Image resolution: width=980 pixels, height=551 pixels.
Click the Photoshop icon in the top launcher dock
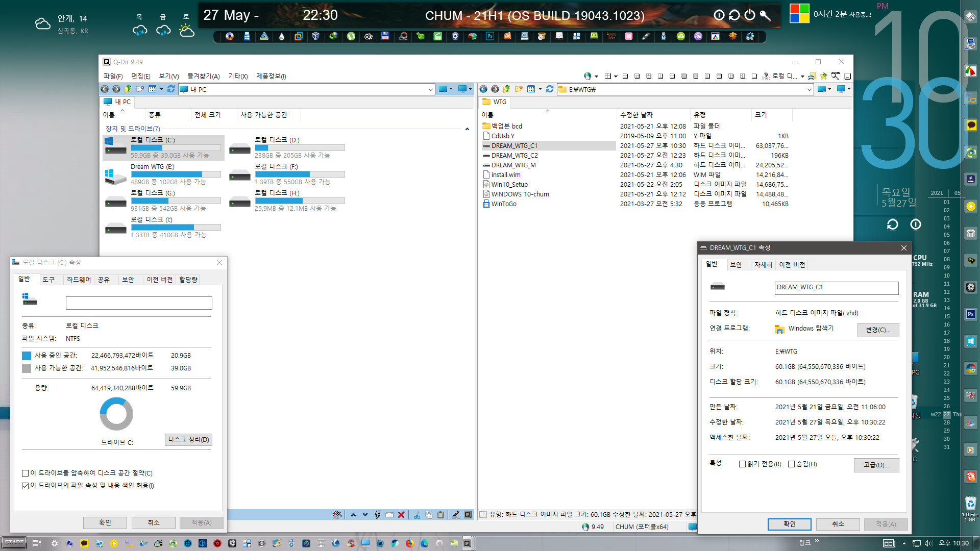click(490, 36)
